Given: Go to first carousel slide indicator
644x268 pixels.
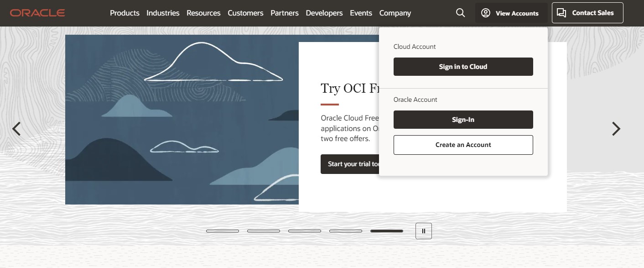Looking at the screenshot, I should point(223,231).
